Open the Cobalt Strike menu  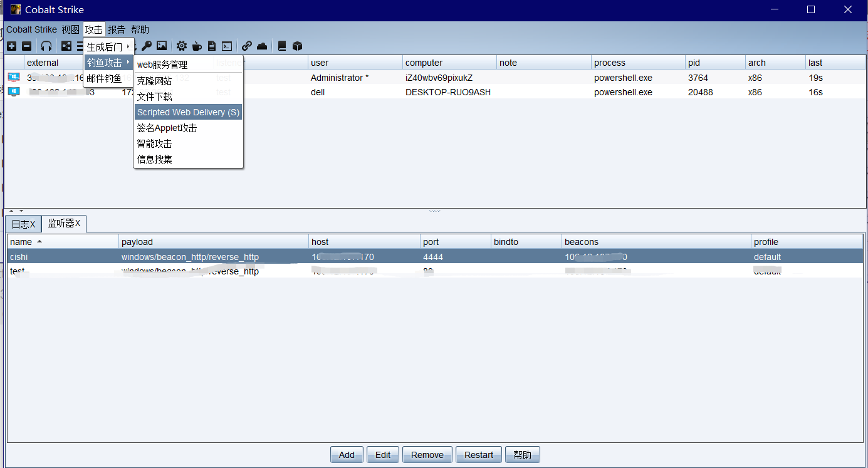point(31,29)
